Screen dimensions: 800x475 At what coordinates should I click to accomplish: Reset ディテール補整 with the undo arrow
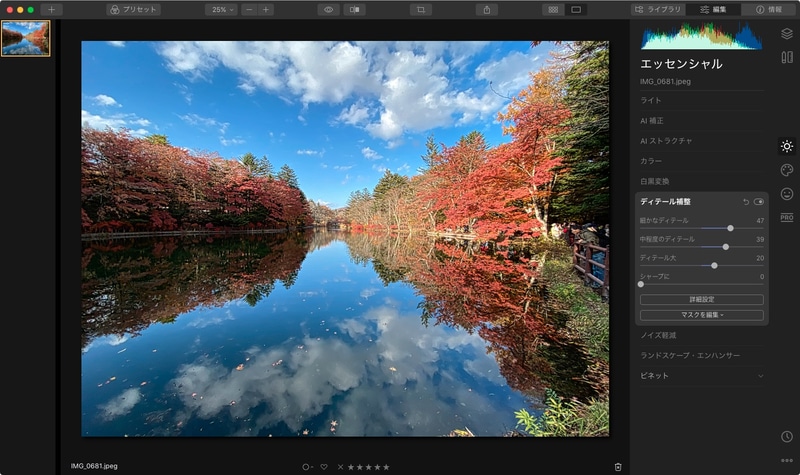point(746,202)
